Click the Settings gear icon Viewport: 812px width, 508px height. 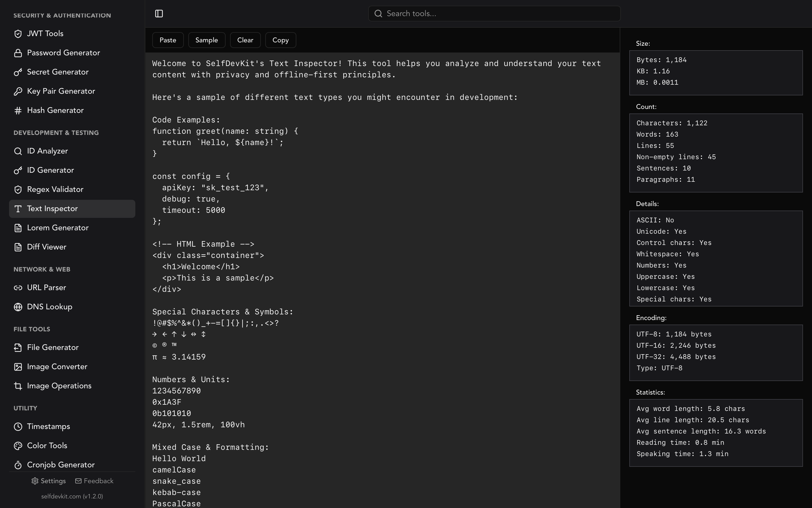pos(35,481)
